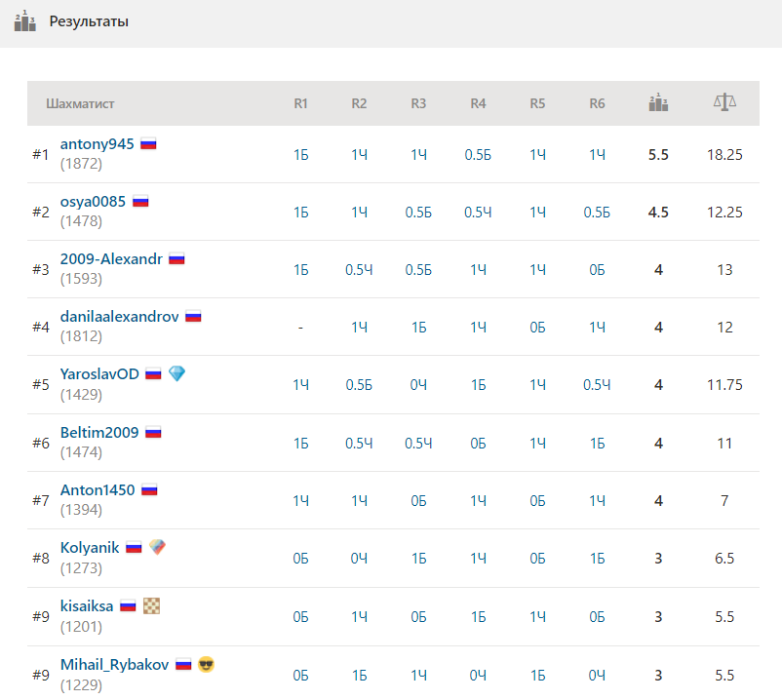The height and width of the screenshot is (700, 782).
Task: Open danilaalexandrov's R5 result 0Б
Action: coord(537,327)
